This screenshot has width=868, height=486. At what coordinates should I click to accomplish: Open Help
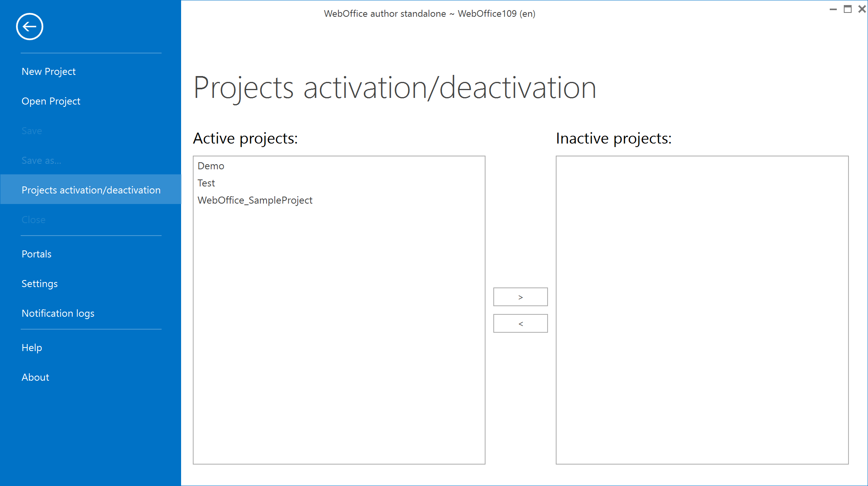pyautogui.click(x=32, y=348)
